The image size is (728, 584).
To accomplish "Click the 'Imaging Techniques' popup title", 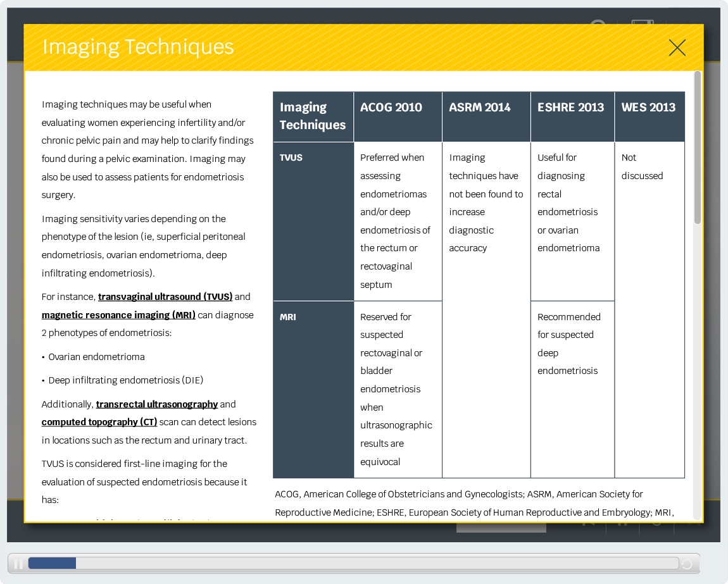I will click(x=138, y=47).
